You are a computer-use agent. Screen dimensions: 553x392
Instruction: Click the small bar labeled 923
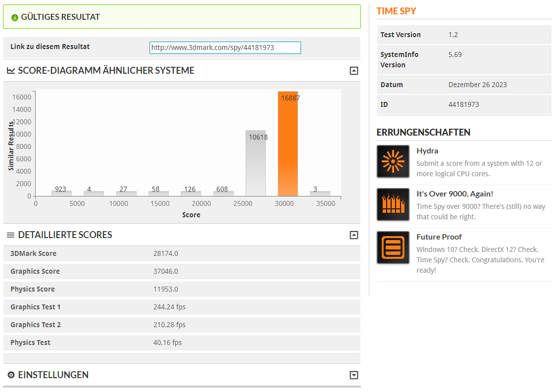click(62, 193)
